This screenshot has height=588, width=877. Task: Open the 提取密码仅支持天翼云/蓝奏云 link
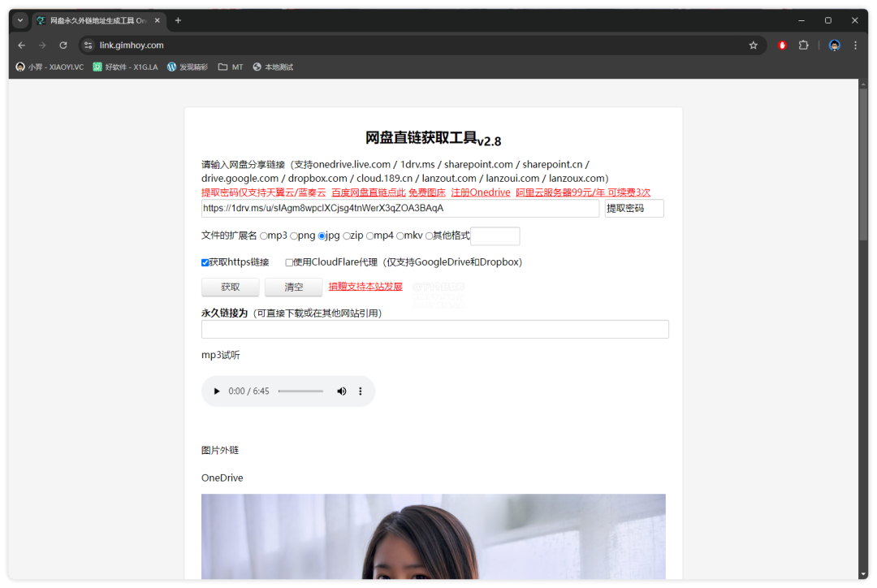pos(263,192)
